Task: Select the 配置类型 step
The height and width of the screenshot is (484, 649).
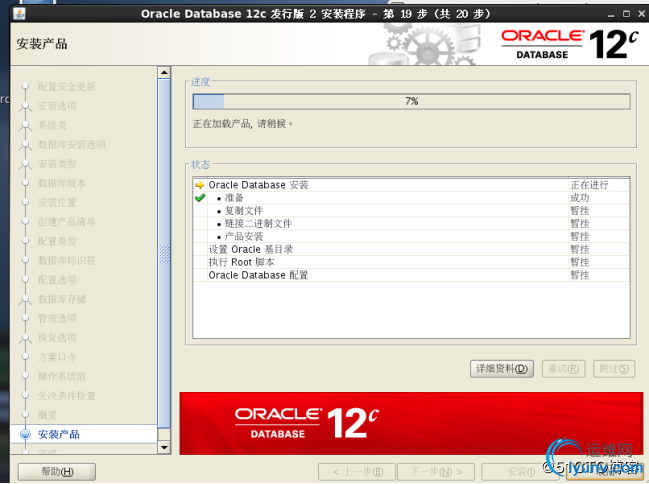Action: pyautogui.click(x=57, y=241)
